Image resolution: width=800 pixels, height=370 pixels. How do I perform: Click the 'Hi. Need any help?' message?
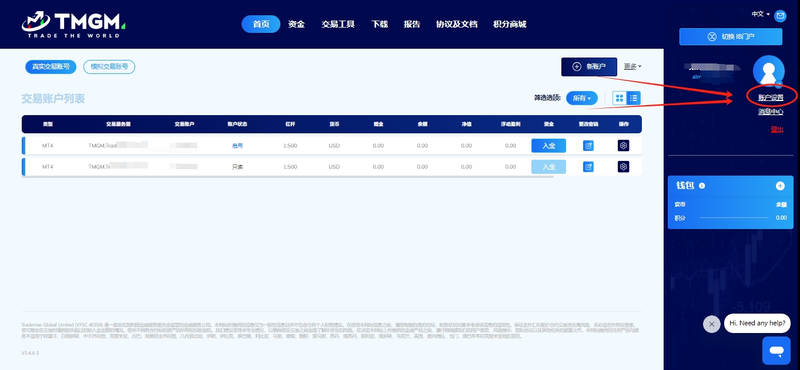[757, 323]
